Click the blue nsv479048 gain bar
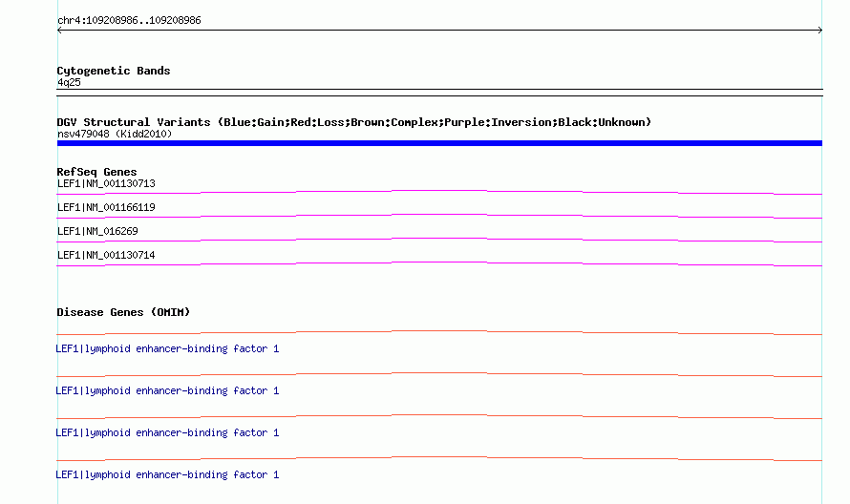Viewport: 850px width, 504px height. (x=439, y=143)
